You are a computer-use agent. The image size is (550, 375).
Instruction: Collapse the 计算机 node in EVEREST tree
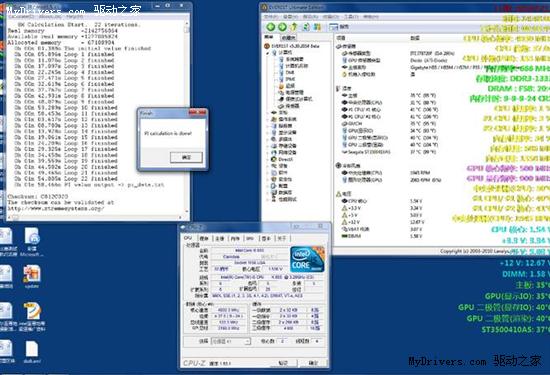[268, 53]
